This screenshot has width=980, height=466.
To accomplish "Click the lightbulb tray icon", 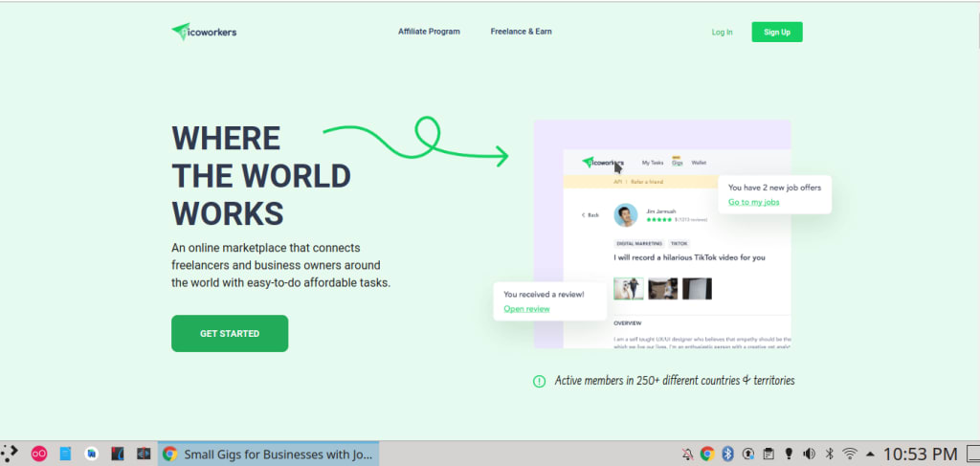I will (789, 454).
